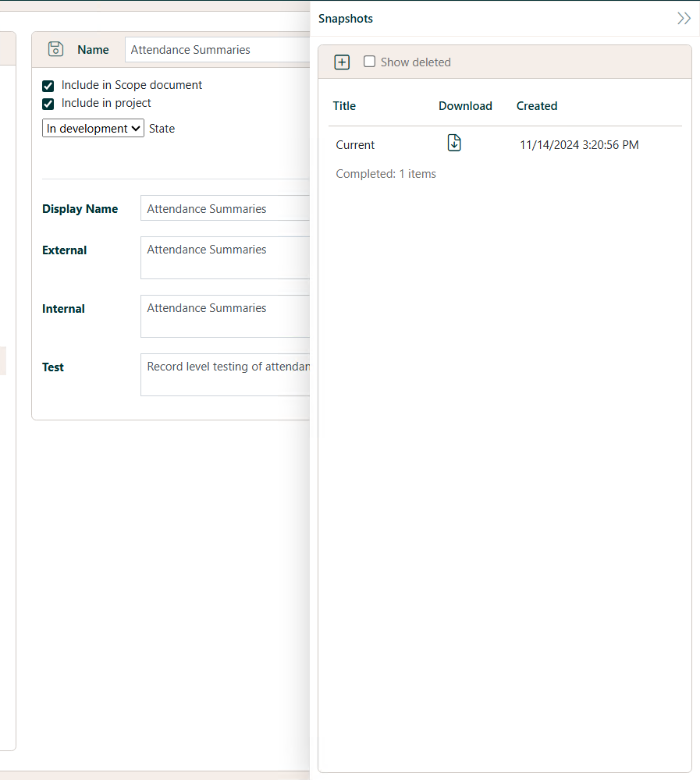Click the Test description text area
The height and width of the screenshot is (780, 700).
click(x=226, y=374)
